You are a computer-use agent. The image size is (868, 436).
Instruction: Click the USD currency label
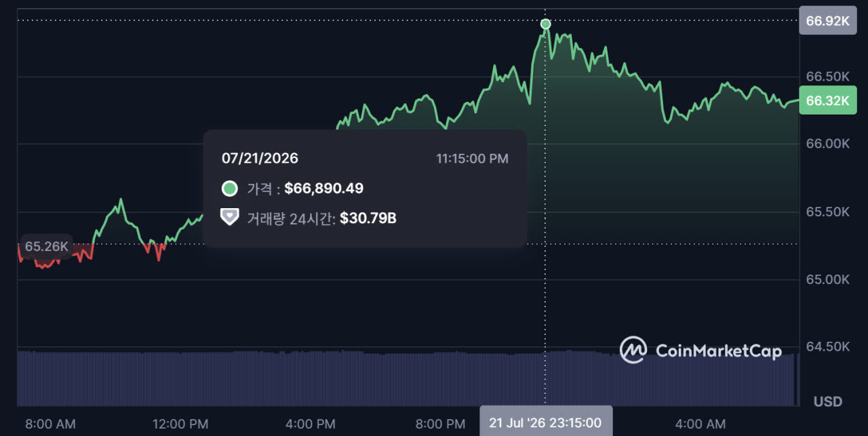(828, 402)
